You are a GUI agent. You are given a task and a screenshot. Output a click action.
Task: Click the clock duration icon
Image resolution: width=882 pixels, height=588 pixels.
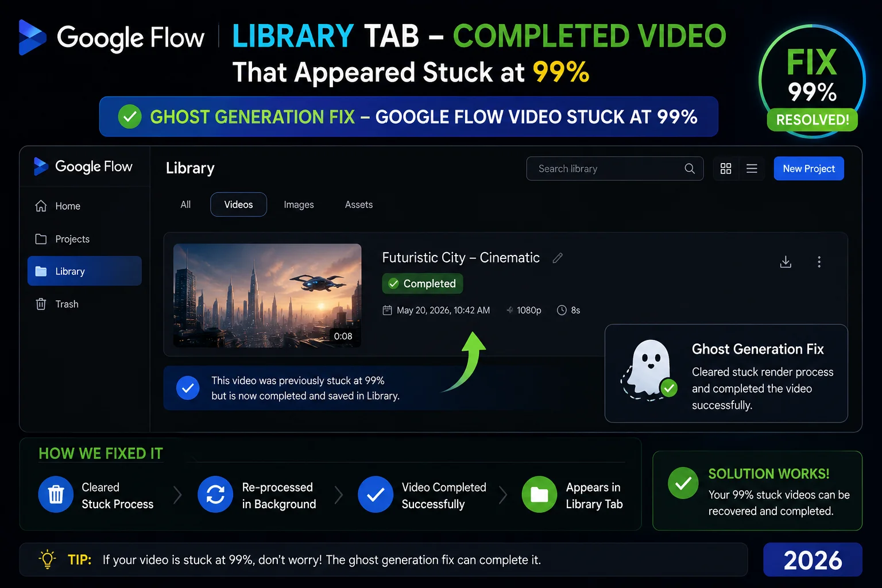tap(562, 310)
